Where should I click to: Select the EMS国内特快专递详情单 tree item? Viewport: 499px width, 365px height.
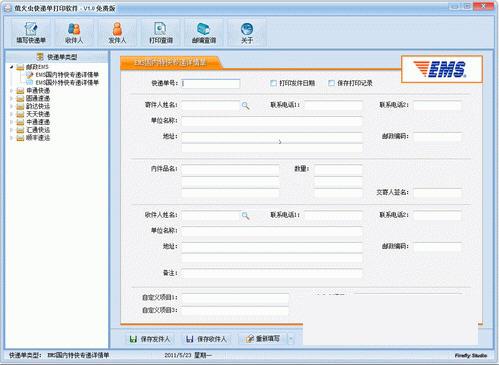[67, 75]
